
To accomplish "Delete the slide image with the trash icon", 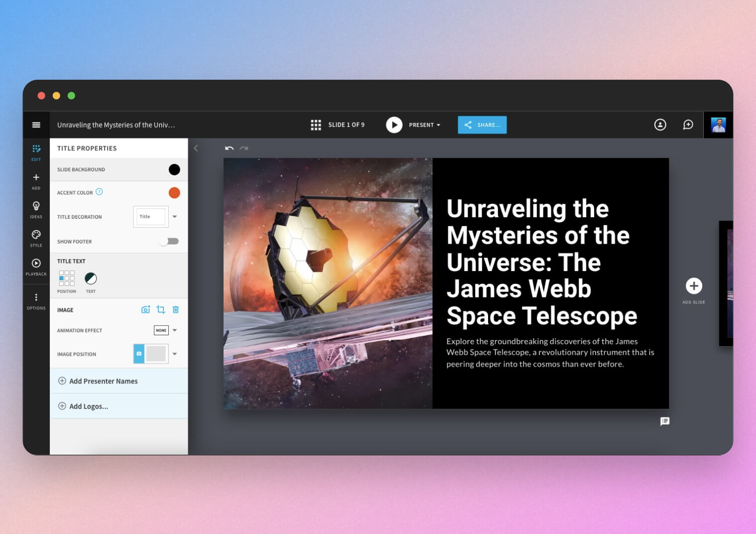I will point(175,309).
